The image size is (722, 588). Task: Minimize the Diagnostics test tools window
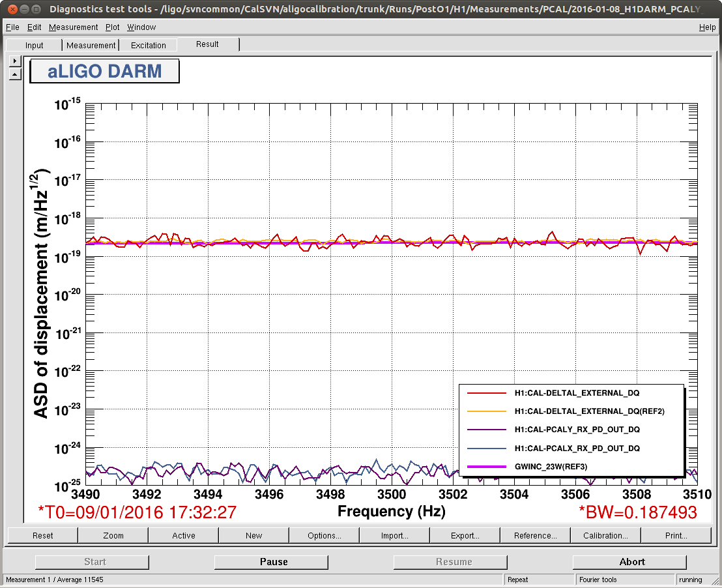coord(24,9)
